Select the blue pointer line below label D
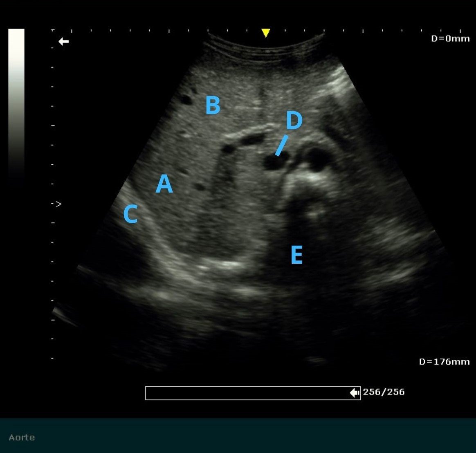The width and height of the screenshot is (476, 453). pyautogui.click(x=282, y=146)
